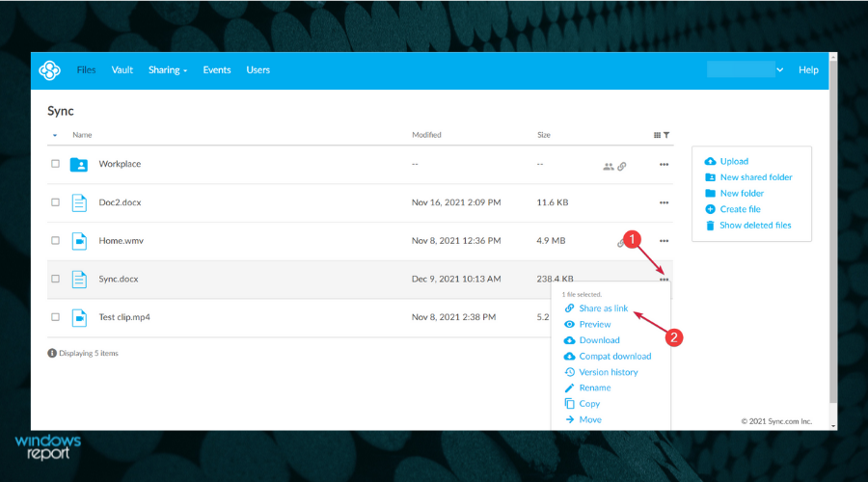Image resolution: width=868 pixels, height=482 pixels.
Task: Open the Sync.docx file name
Action: pos(119,279)
